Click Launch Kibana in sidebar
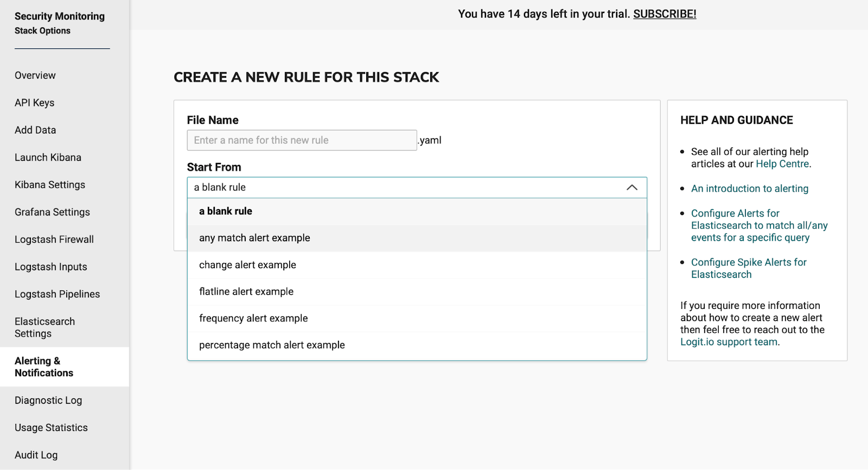868x470 pixels. [48, 157]
